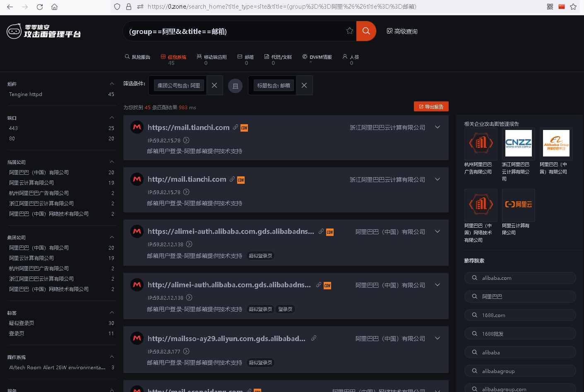Open http://mail.tianchi.com result link

pyautogui.click(x=187, y=179)
